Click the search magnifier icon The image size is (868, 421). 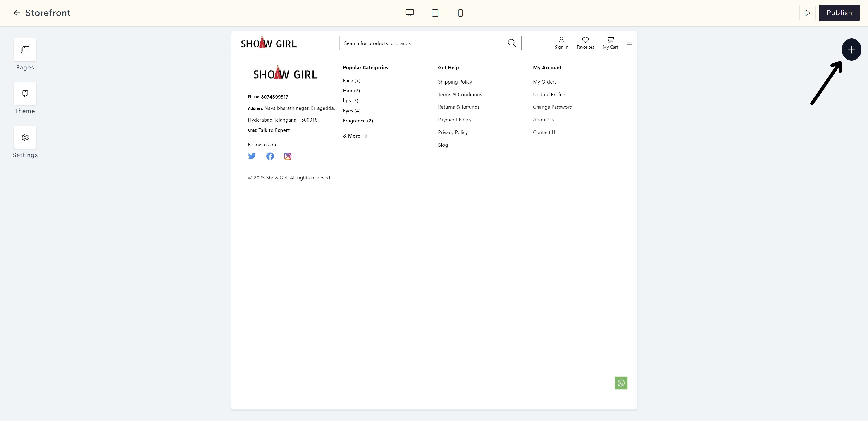(x=511, y=43)
